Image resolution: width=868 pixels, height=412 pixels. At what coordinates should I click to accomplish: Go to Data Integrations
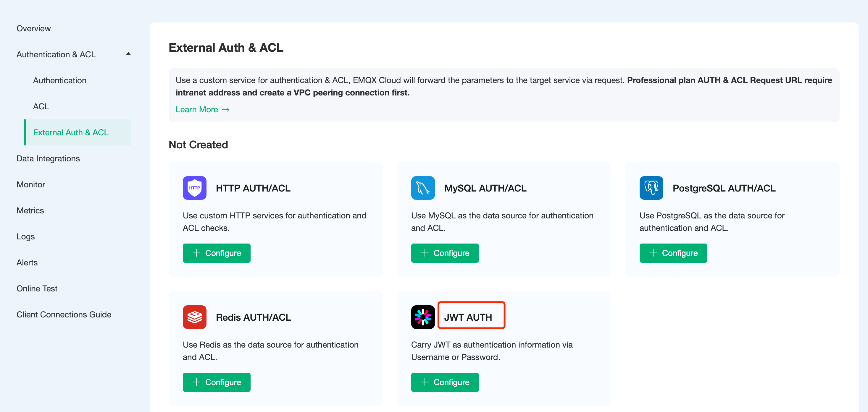tap(48, 158)
